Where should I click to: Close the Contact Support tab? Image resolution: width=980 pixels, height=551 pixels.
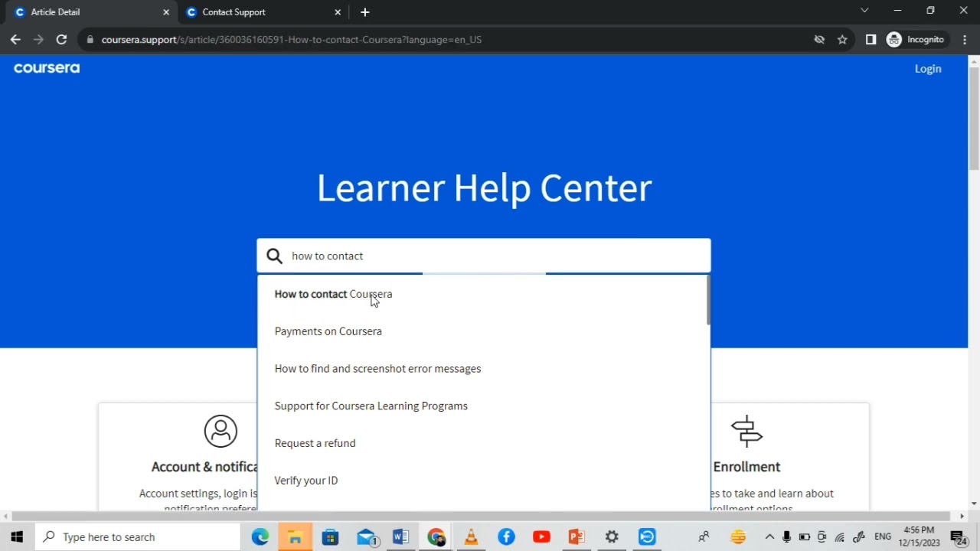(338, 12)
